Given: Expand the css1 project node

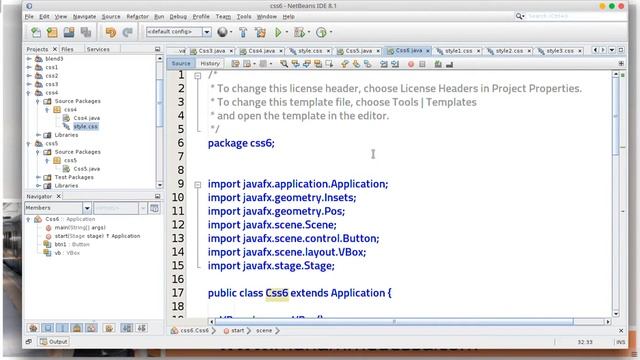Looking at the screenshot, I should 29,67.
